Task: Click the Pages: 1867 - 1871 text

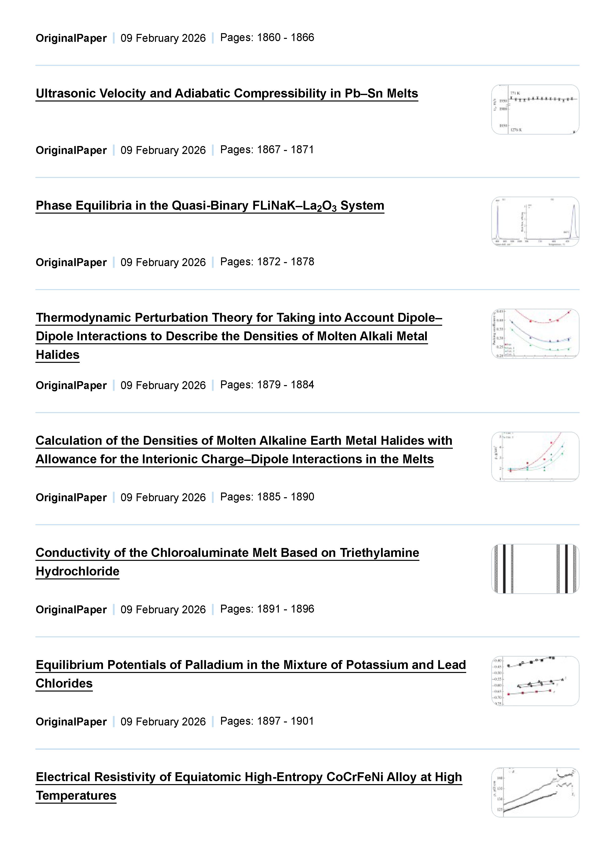Action: tap(267, 150)
